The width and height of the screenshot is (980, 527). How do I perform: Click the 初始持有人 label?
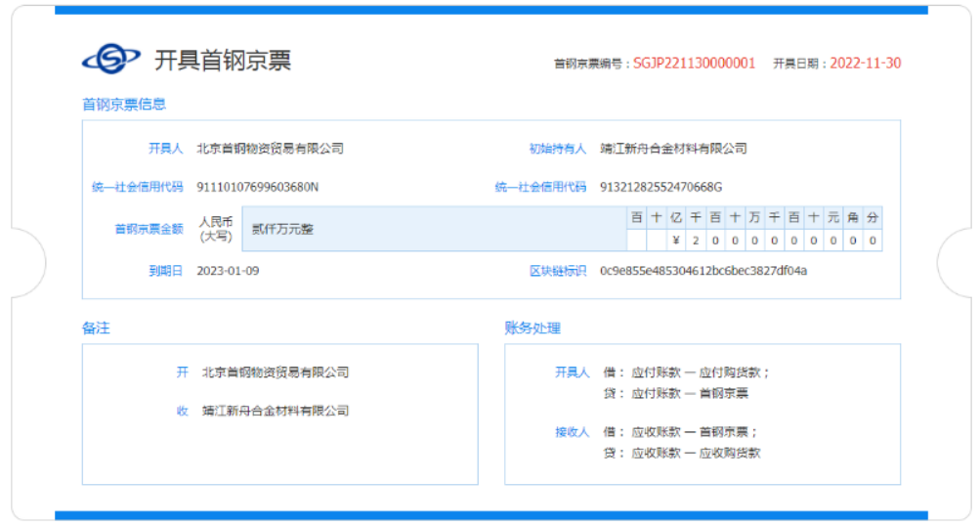[x=558, y=149]
